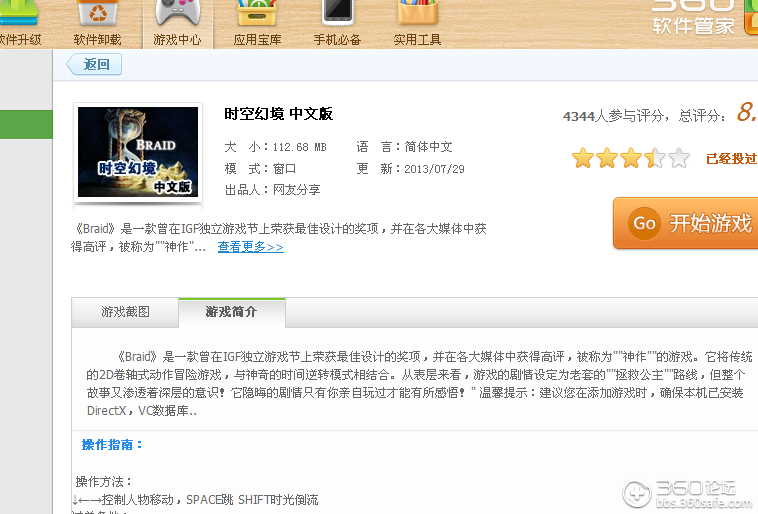Viewport: 758px width, 514px height.
Task: Select the 游戏中心 game center tab
Action: (x=177, y=24)
